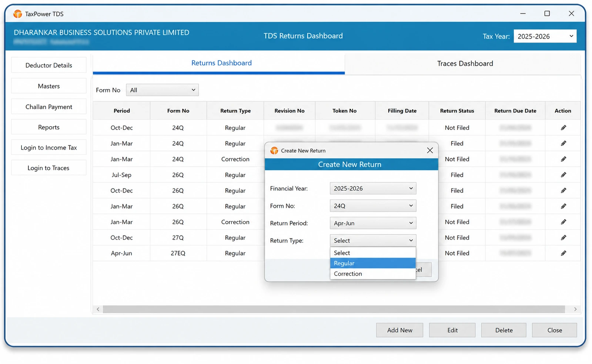
Task: Click the pencil icon for Jan-Mar 24Q Regular
Action: tap(563, 143)
